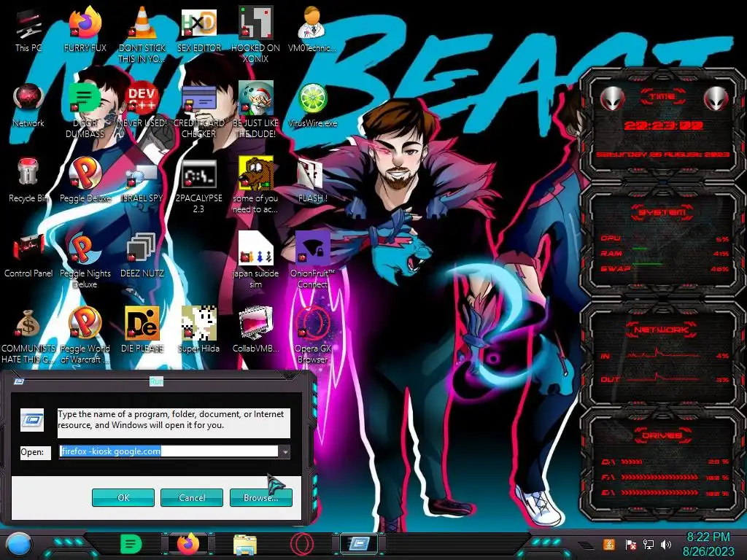Open the Control Panel icon

coord(28,254)
